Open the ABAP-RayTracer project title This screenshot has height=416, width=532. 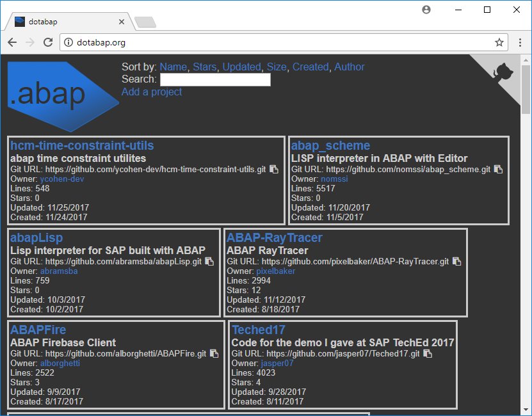click(274, 237)
